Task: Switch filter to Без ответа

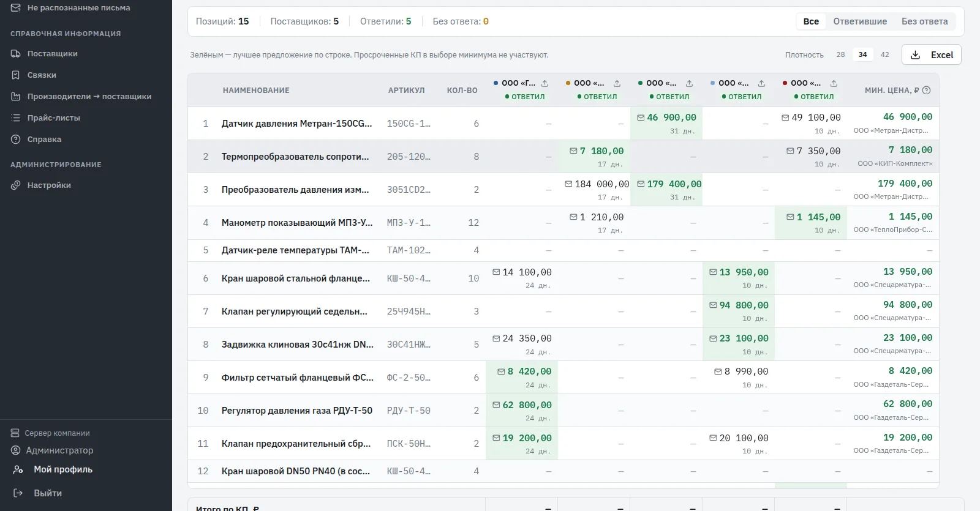Action: point(924,21)
